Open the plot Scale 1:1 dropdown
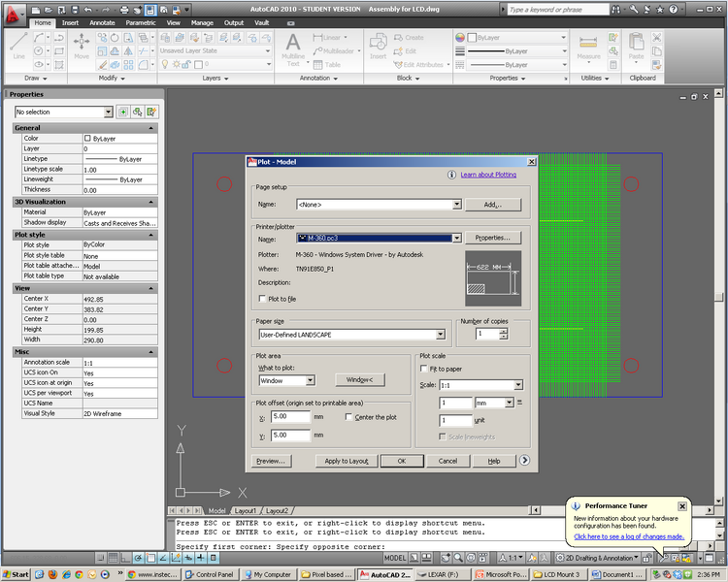 [518, 385]
